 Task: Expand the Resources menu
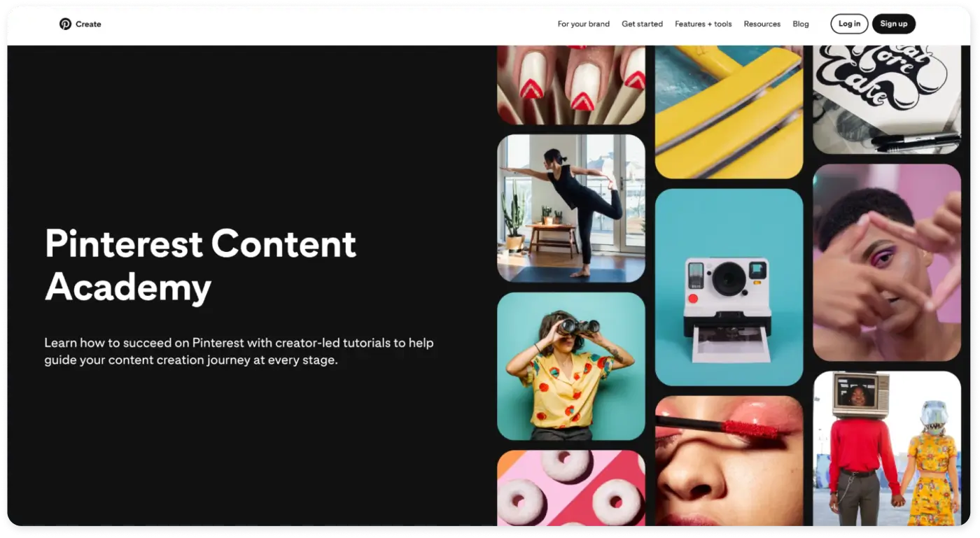[x=762, y=24]
